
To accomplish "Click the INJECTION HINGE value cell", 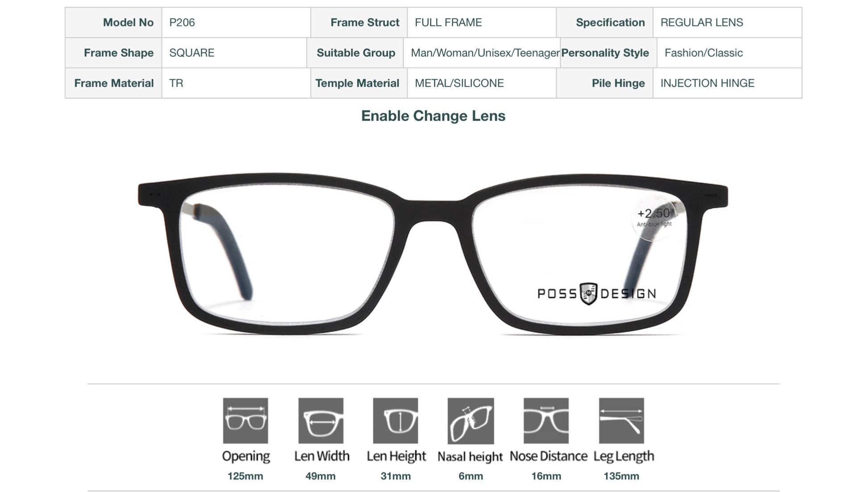I will (727, 83).
